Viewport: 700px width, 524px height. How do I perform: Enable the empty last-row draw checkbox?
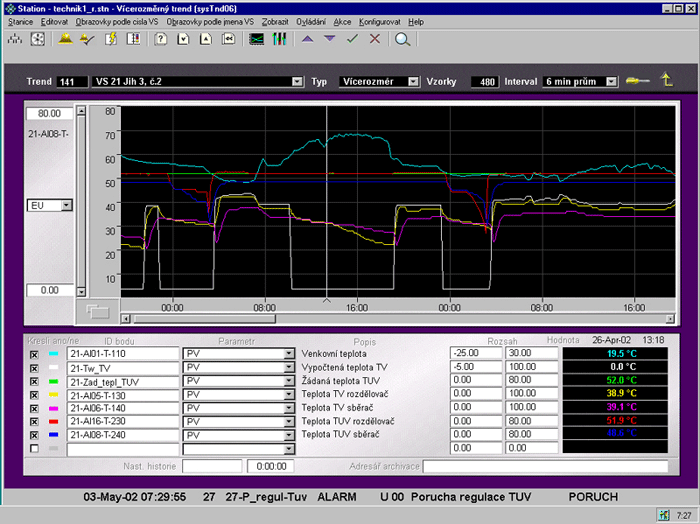pyautogui.click(x=33, y=449)
